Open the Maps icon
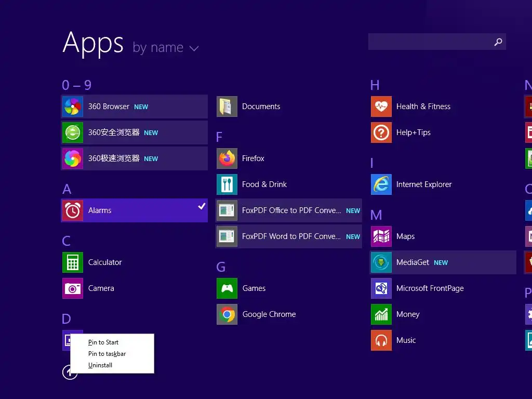 [381, 236]
